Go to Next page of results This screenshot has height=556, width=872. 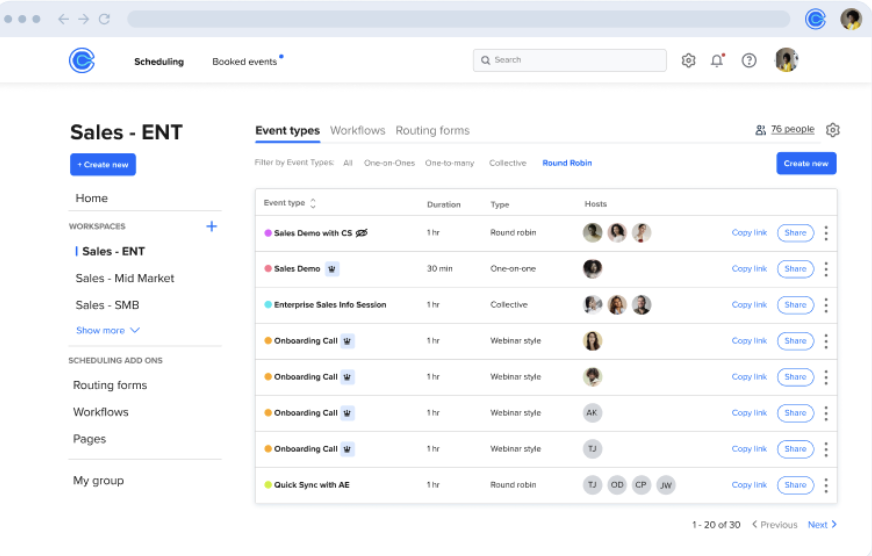[822, 524]
